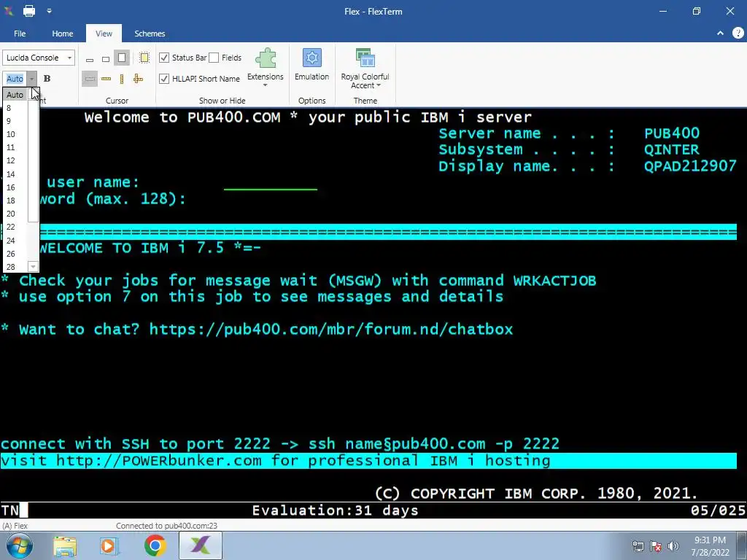The image size is (747, 560).
Task: Collapse the ribbon with the chevron
Action: pos(720,33)
